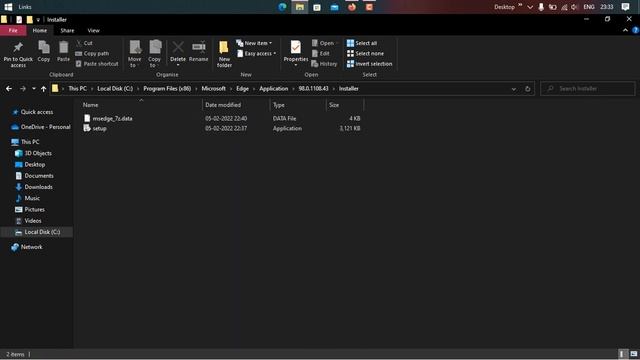
Task: Click Invert selection
Action: 369,64
